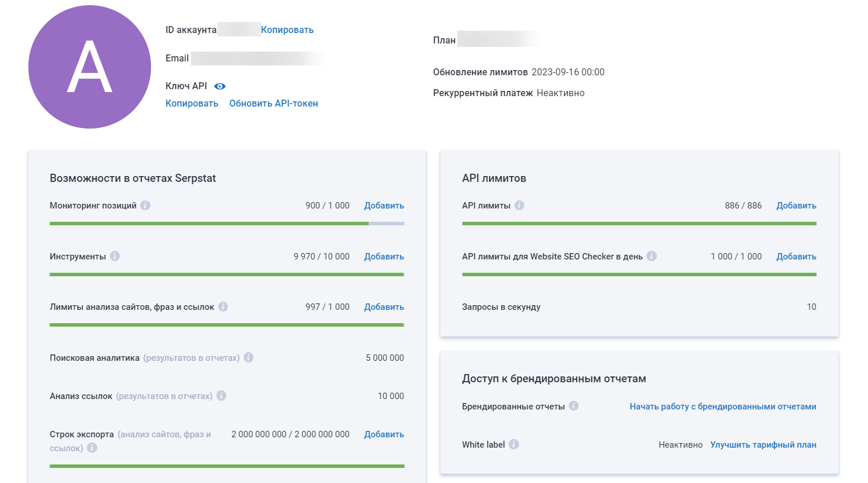
Task: Click info icon next to Мониторинг позиций
Action: click(145, 206)
